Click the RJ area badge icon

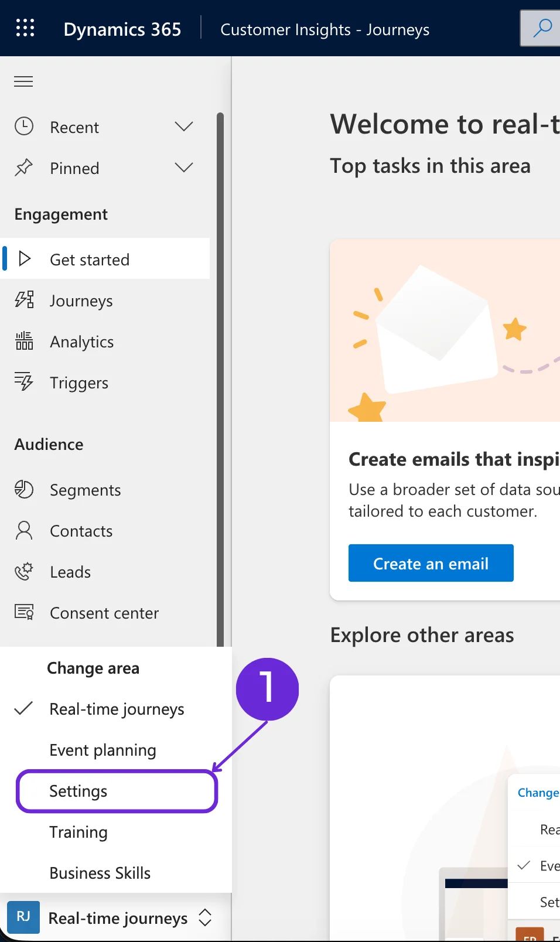[x=23, y=917]
